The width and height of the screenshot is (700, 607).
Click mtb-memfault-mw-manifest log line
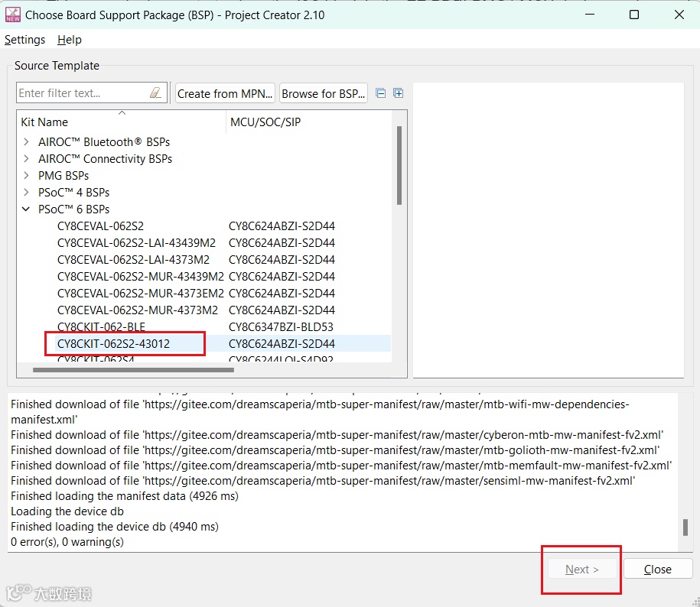[x=341, y=465]
